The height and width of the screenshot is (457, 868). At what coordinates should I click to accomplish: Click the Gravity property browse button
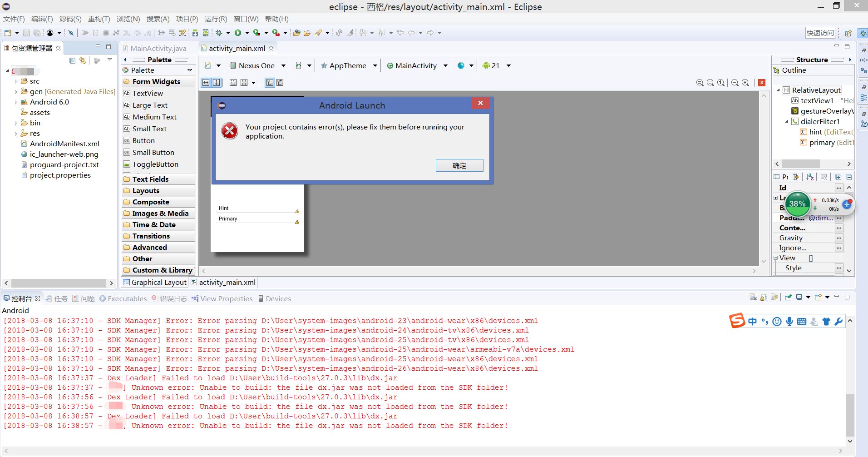tap(839, 238)
